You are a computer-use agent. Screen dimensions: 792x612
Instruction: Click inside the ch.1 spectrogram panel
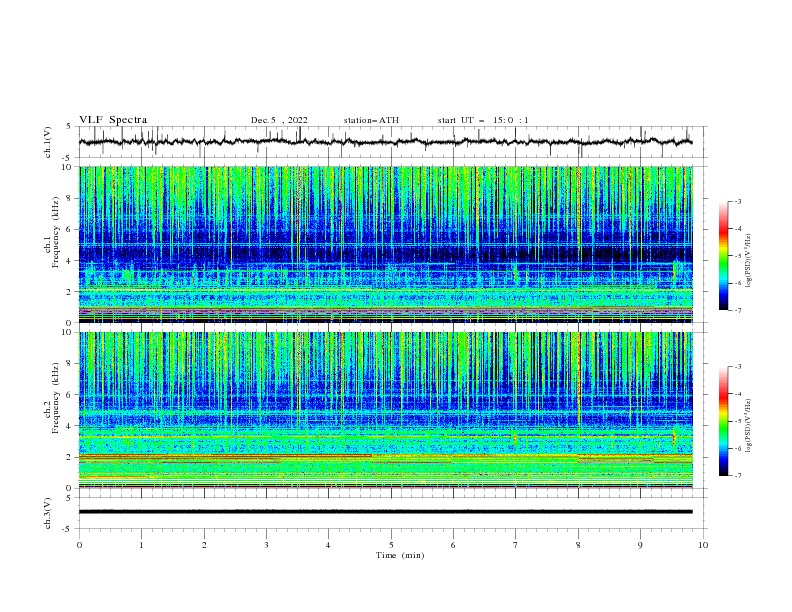[x=385, y=244]
